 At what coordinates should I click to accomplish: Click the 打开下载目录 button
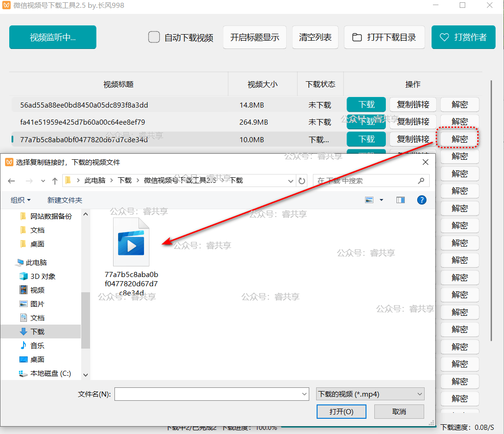coord(384,37)
